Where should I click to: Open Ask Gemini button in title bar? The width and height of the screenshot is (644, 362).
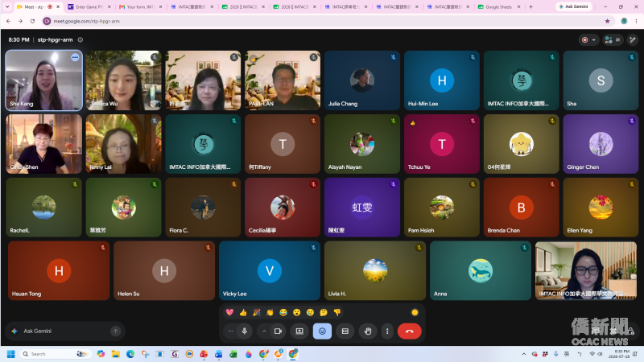(573, 6)
